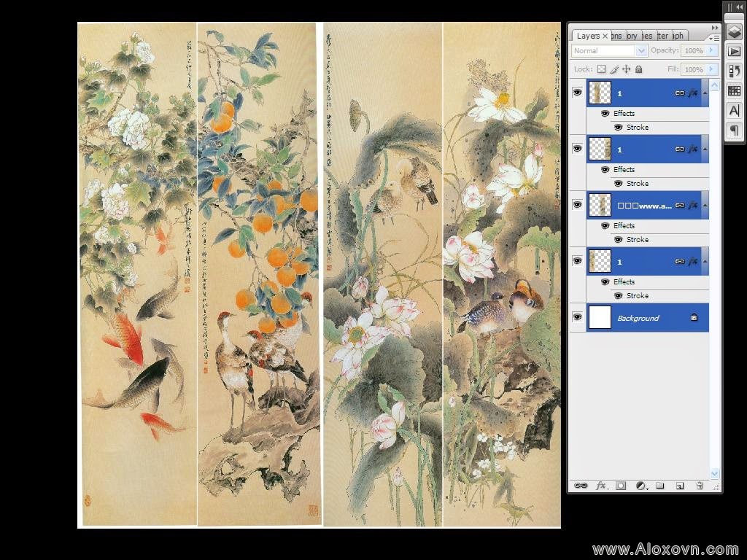This screenshot has width=747, height=560.
Task: Select the www.a layer by its name
Action: (645, 206)
